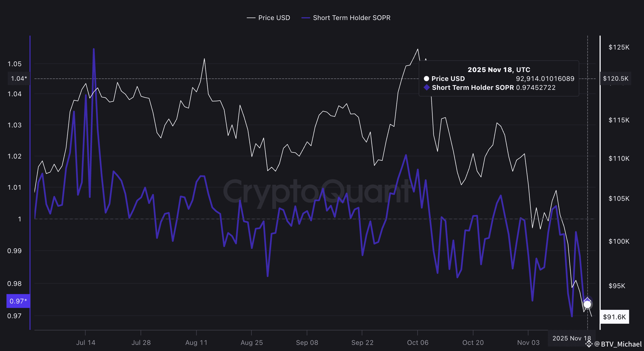The image size is (644, 351).
Task: Click the purple diamond icon in the tooltip
Action: click(427, 88)
